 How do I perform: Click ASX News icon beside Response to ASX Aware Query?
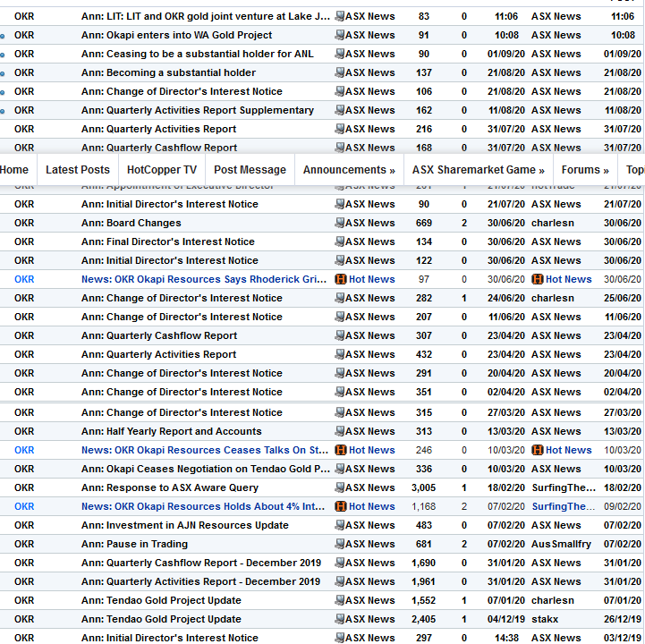pyautogui.click(x=339, y=487)
